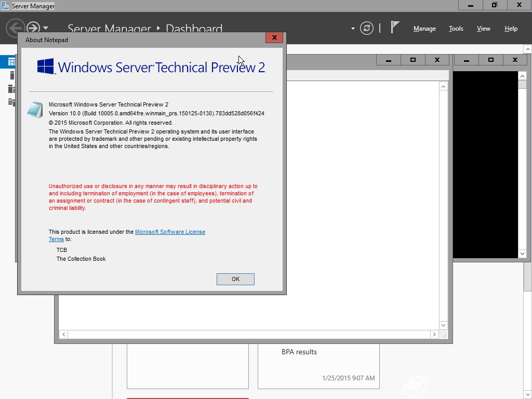Maximize the Notepad window
The height and width of the screenshot is (399, 532).
[413, 60]
